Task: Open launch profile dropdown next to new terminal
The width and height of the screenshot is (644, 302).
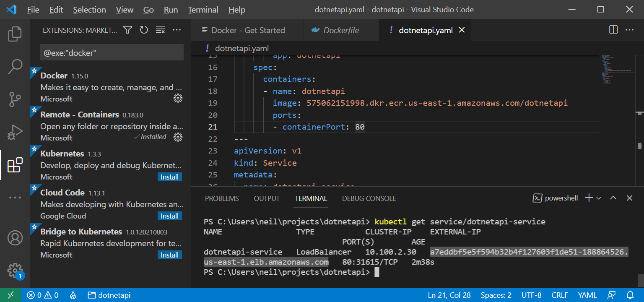Action: pos(599,198)
